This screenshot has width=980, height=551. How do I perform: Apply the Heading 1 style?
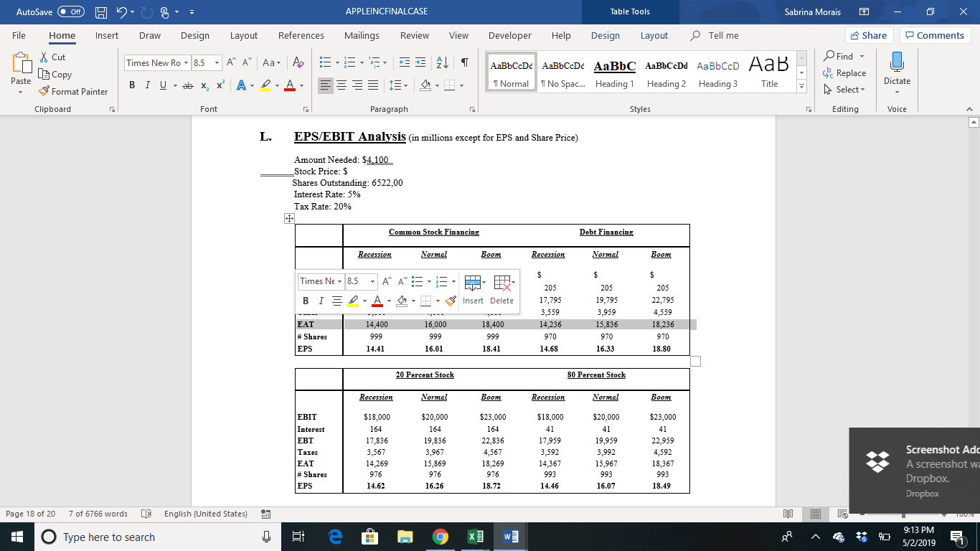point(615,72)
